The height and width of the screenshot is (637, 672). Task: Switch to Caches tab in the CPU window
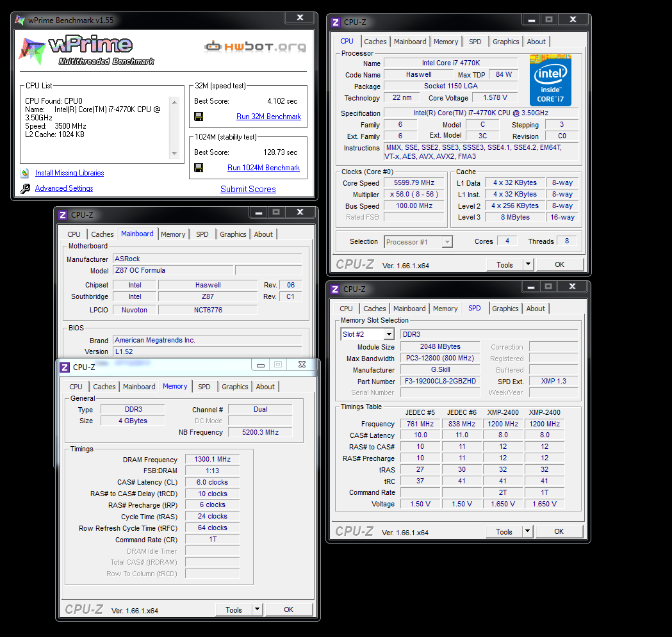[375, 42]
